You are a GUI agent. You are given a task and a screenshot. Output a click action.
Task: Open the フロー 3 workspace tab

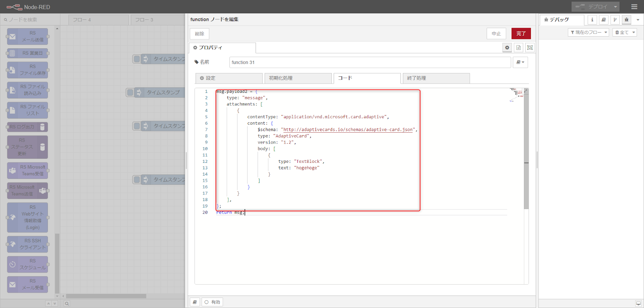click(x=158, y=20)
